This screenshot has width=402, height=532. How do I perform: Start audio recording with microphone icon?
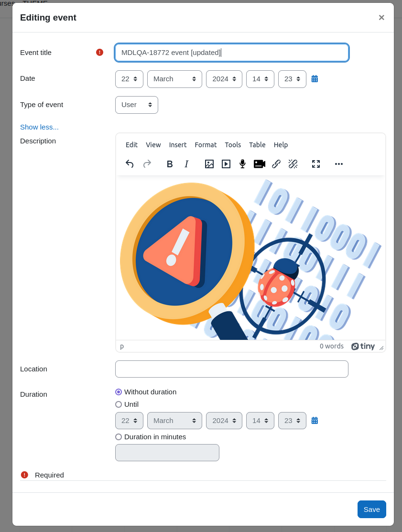coord(242,164)
